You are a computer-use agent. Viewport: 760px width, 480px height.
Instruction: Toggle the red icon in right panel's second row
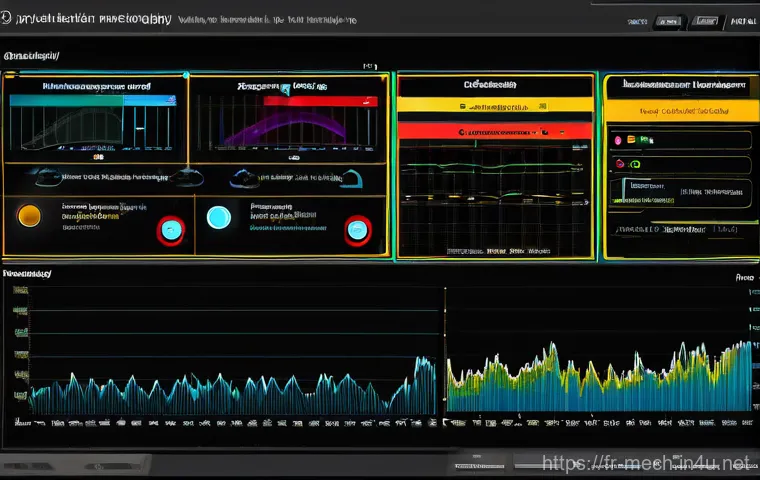(x=620, y=163)
